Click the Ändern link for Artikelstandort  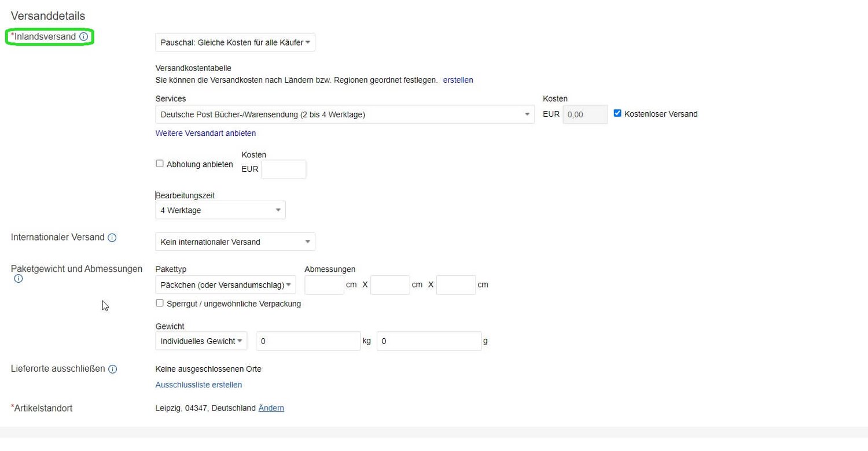271,408
